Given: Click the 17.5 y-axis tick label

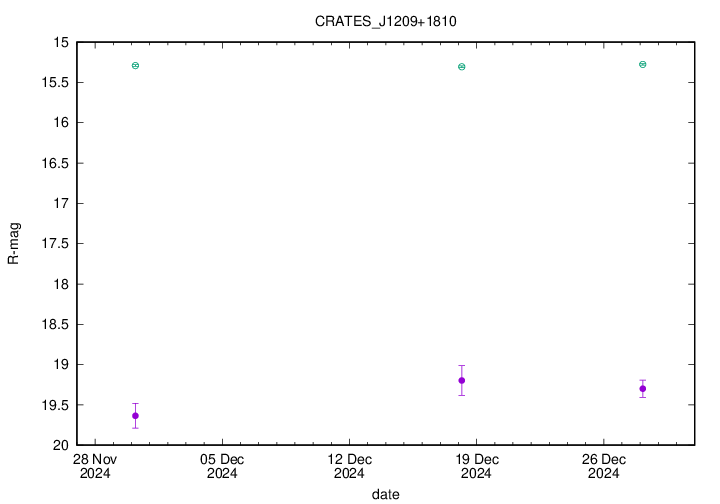Looking at the screenshot, I should pyautogui.click(x=55, y=244).
